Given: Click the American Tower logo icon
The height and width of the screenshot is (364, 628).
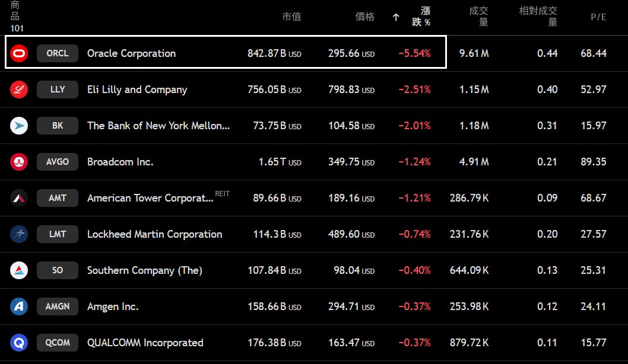Looking at the screenshot, I should point(19,198).
